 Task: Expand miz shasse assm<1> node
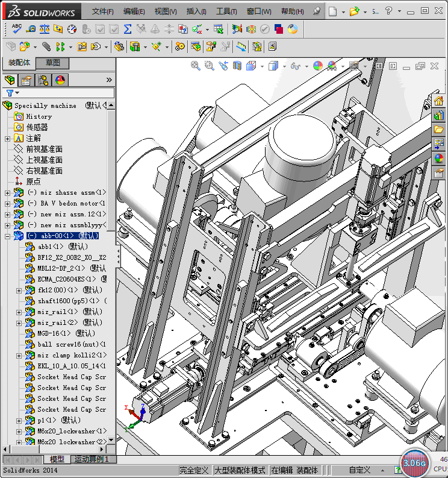(7, 193)
